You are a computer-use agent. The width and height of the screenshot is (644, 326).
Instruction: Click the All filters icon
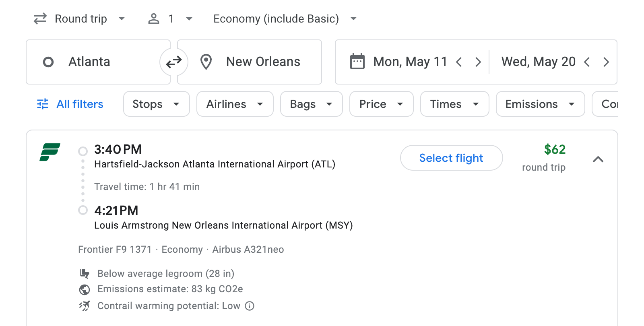[43, 104]
